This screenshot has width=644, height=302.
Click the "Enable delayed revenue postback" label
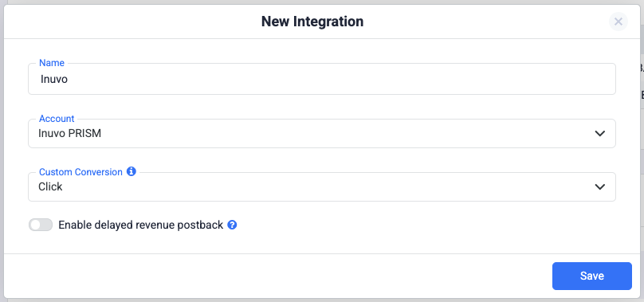point(141,225)
